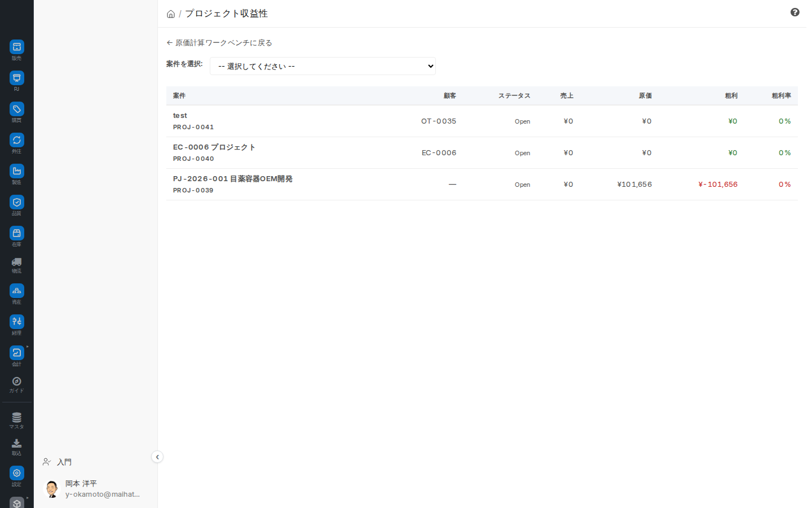
Task: Click the 粗利率 column header
Action: pyautogui.click(x=781, y=96)
